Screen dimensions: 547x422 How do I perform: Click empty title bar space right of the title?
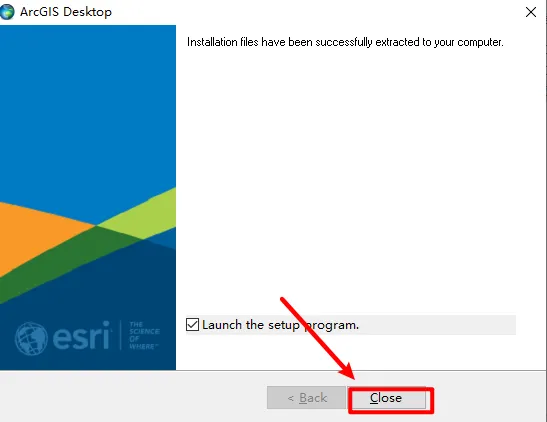(x=314, y=12)
